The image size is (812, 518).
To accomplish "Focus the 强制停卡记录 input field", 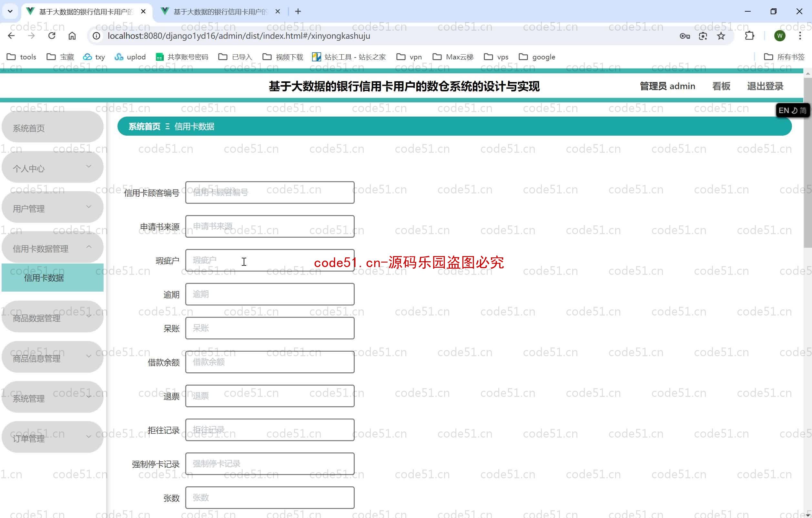I will coord(270,464).
